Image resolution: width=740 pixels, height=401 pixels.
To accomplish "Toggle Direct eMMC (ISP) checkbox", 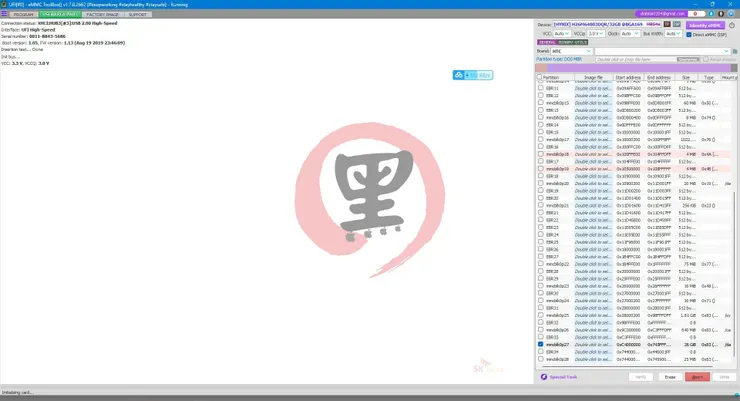I will click(689, 34).
